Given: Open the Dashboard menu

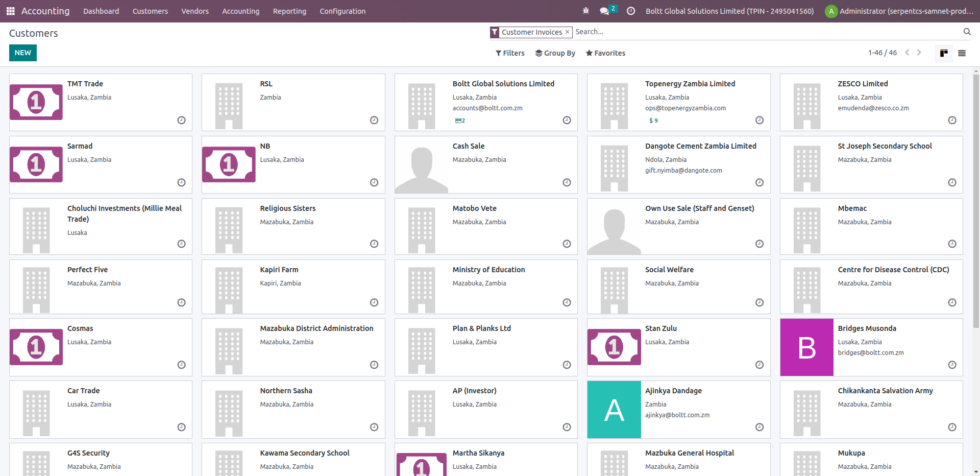Looking at the screenshot, I should tap(101, 11).
